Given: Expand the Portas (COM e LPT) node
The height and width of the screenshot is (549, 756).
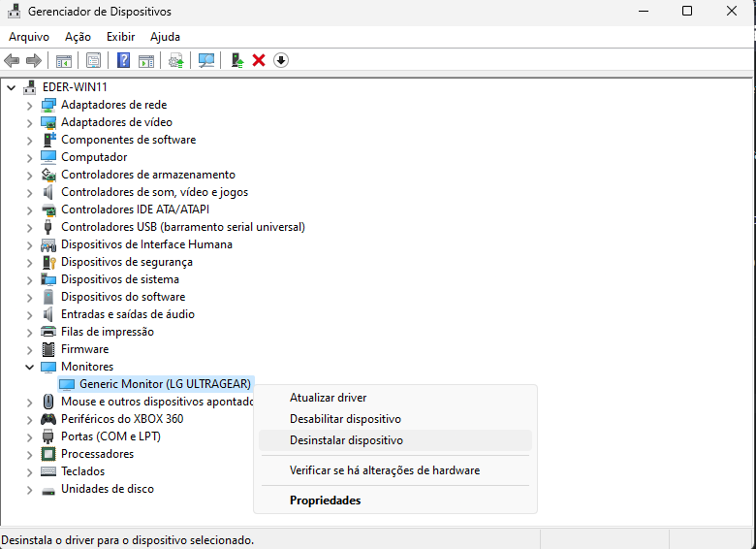Looking at the screenshot, I should 29,437.
